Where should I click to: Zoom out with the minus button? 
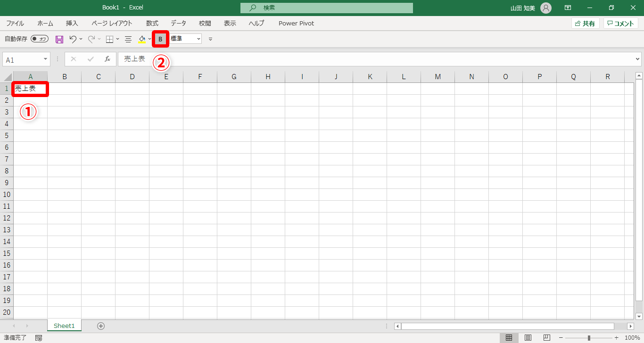(x=561, y=338)
